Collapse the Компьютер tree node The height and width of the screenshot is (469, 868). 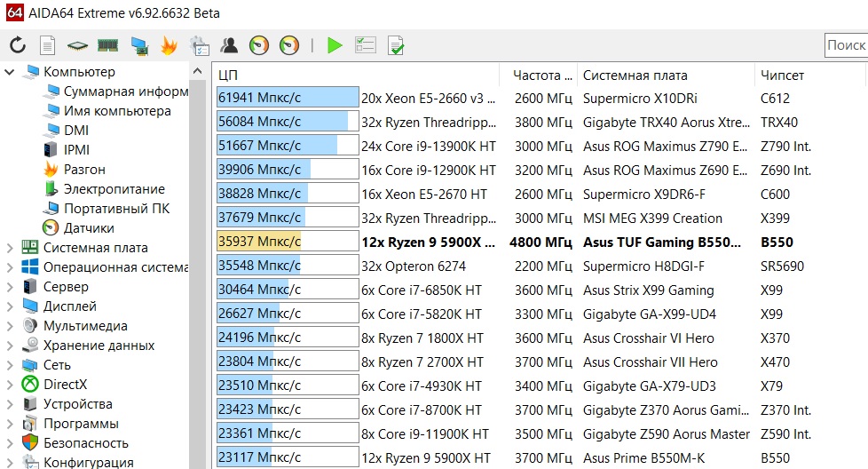pos(10,72)
